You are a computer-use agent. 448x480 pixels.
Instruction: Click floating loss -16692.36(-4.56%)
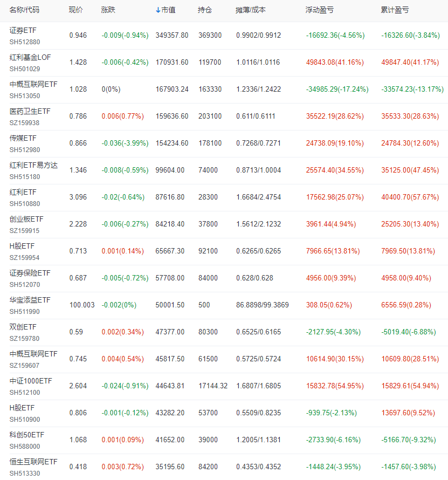point(335,35)
